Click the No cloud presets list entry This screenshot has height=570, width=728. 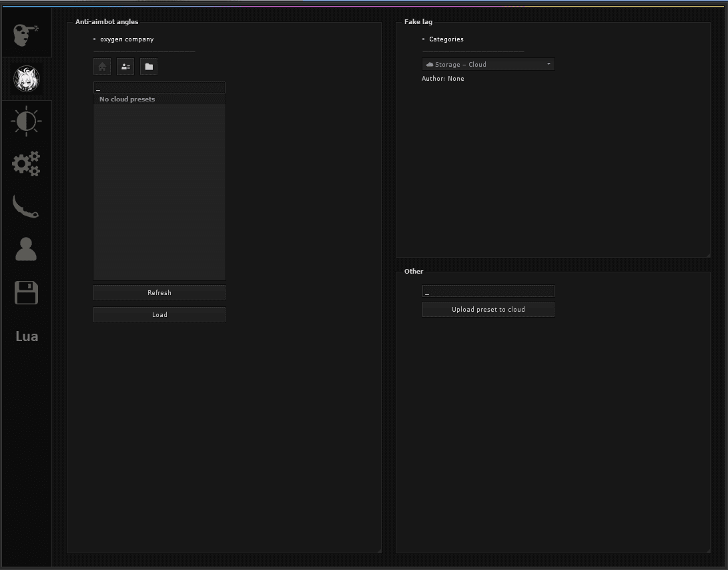(159, 99)
